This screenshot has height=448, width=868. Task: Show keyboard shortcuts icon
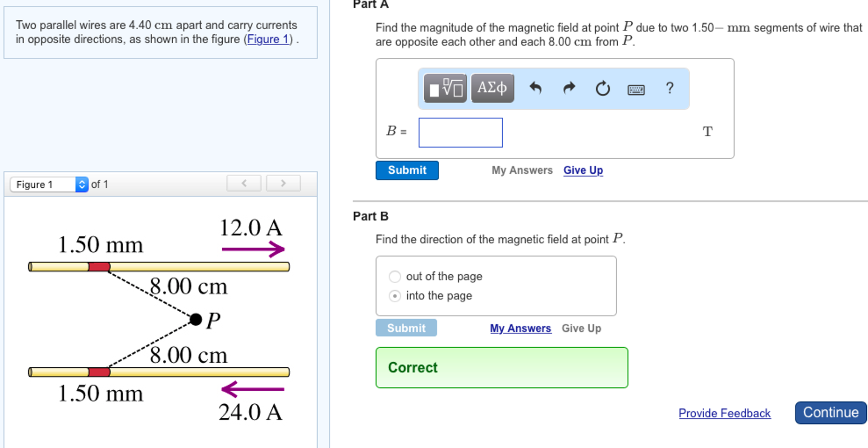click(636, 90)
